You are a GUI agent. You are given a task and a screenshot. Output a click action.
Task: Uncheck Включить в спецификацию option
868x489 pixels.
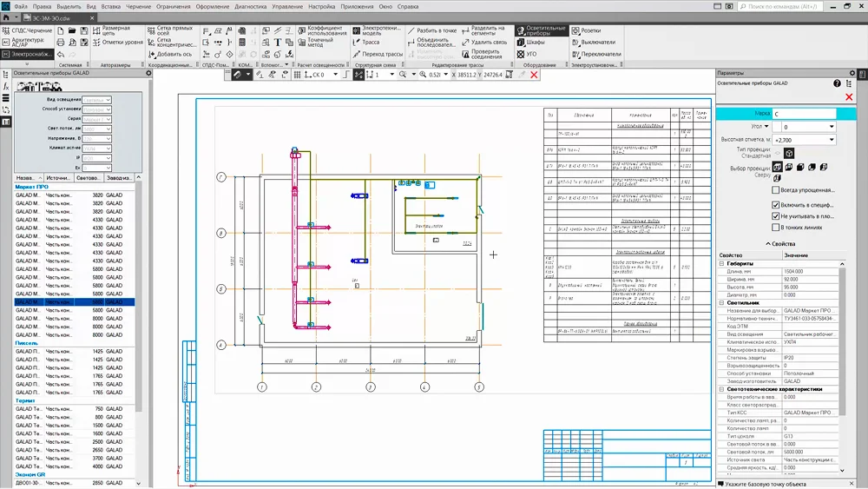[775, 204]
